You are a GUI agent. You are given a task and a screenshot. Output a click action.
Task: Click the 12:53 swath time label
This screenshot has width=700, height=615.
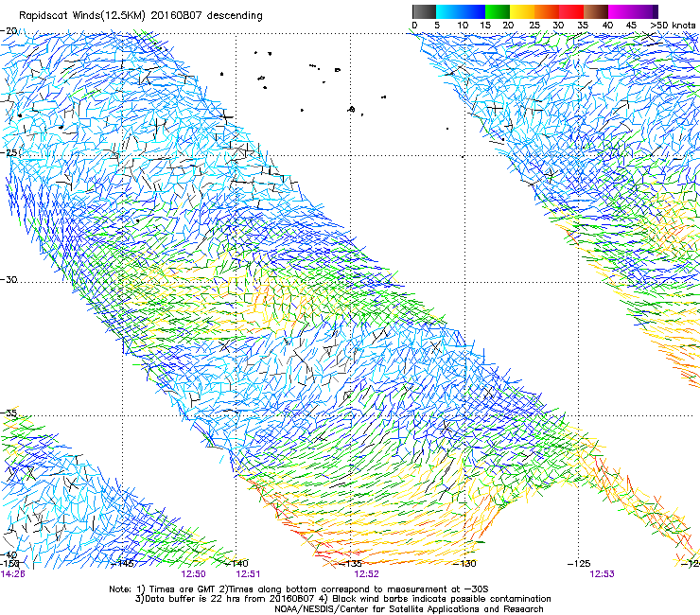(602, 574)
